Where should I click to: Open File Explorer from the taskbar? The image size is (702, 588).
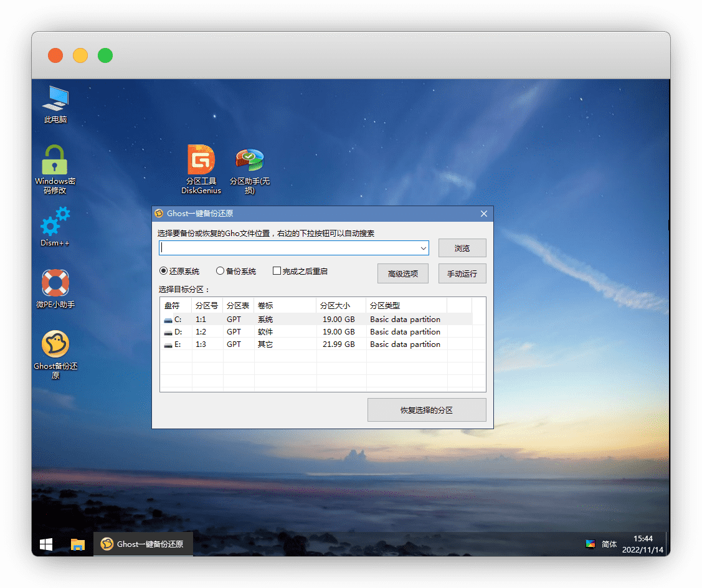coord(77,544)
